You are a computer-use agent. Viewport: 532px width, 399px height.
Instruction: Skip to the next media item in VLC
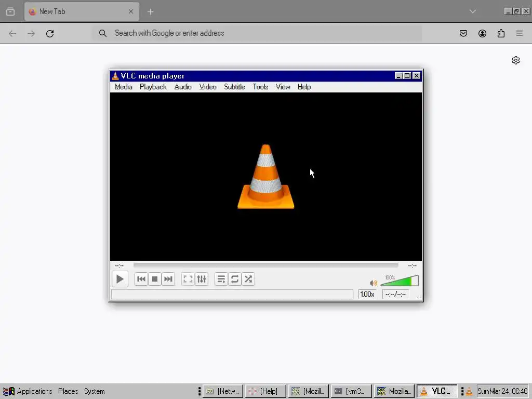[168, 279]
